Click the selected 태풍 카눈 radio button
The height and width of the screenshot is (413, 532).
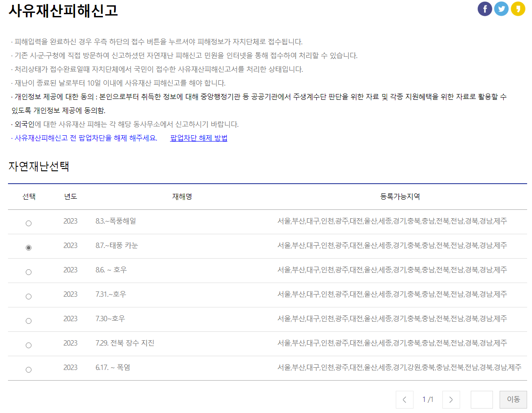point(28,248)
